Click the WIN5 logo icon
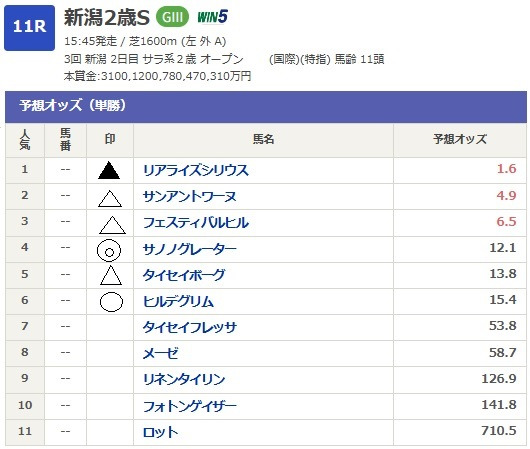 pyautogui.click(x=213, y=17)
